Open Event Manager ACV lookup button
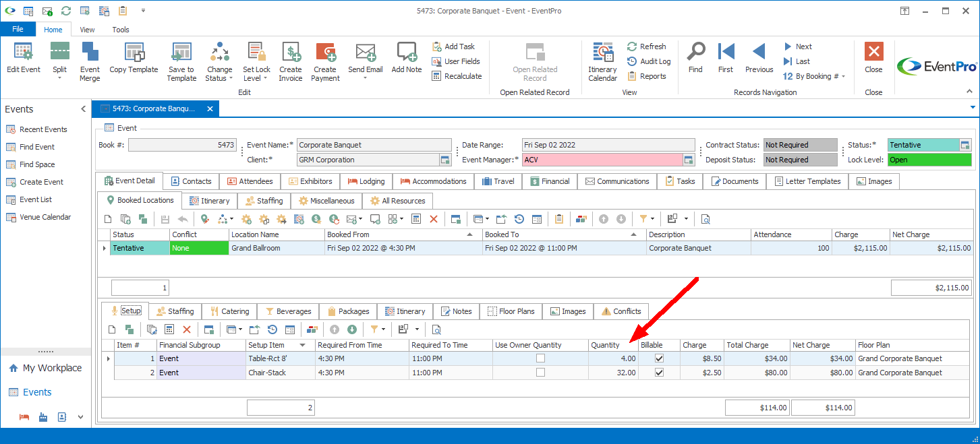The width and height of the screenshot is (980, 444). point(689,160)
